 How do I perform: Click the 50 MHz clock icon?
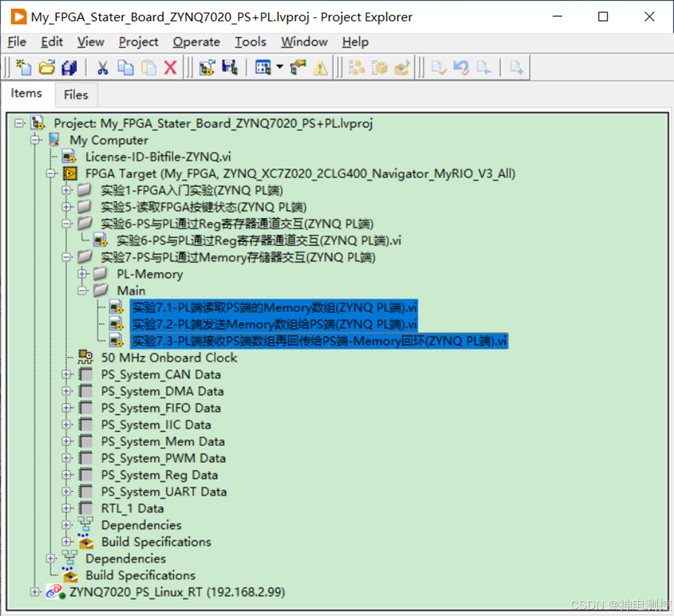click(86, 357)
